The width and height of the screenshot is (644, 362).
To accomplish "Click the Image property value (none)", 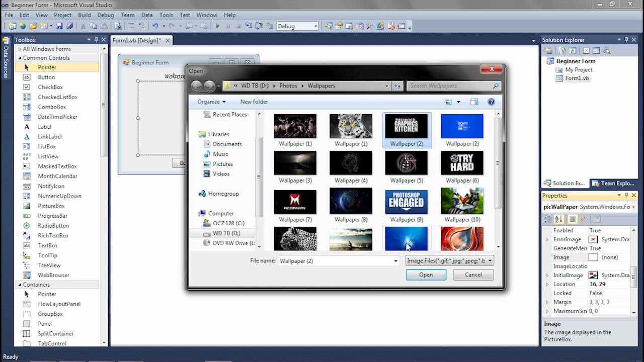I will pos(609,257).
